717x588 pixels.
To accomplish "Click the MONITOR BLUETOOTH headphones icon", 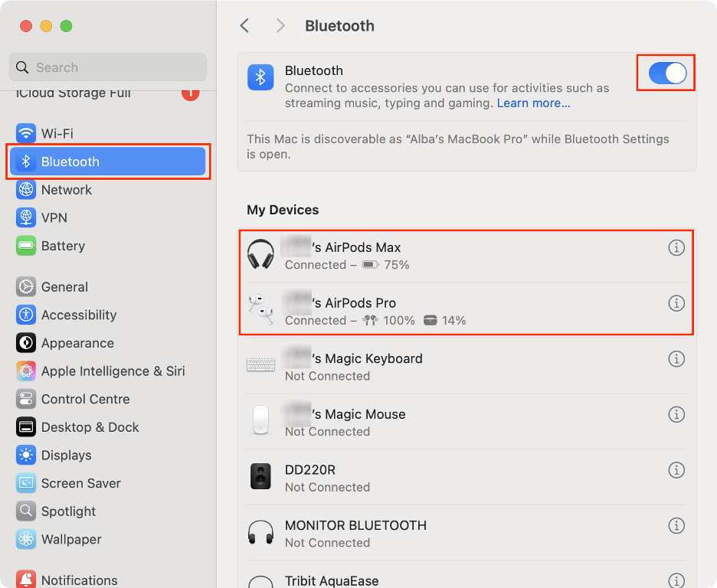I will 260,532.
